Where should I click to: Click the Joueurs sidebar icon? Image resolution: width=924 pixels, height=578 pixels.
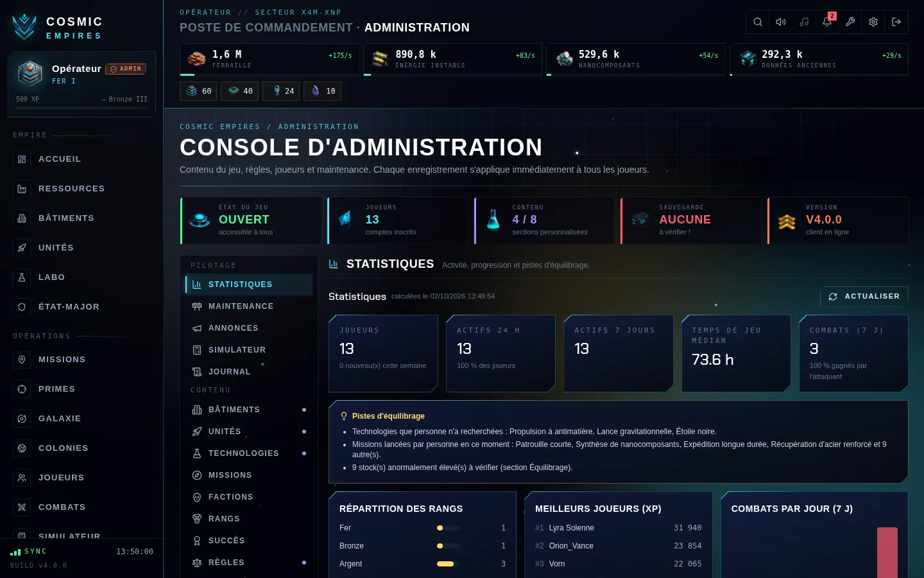coord(22,478)
